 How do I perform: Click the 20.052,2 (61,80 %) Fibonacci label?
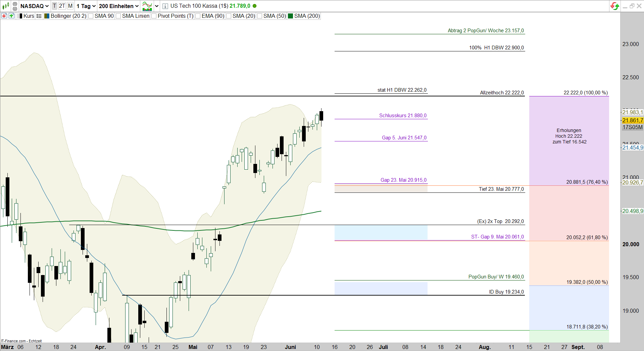pos(587,237)
